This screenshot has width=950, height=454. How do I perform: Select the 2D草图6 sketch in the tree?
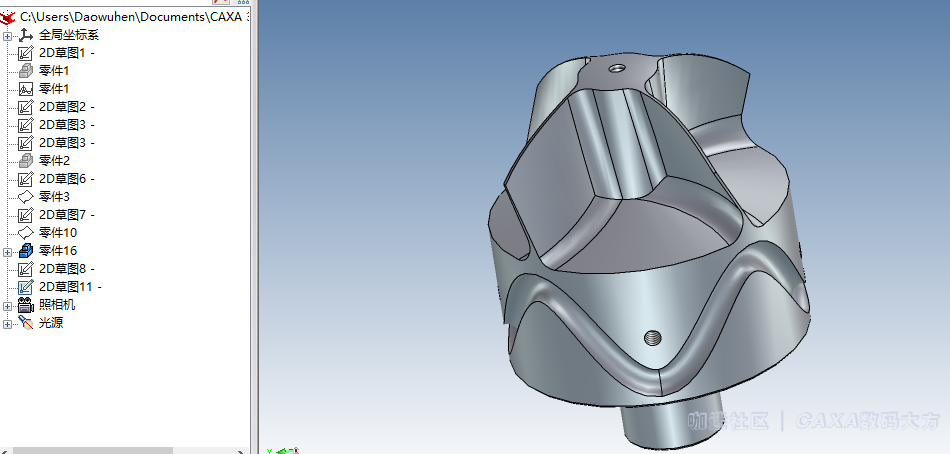66,179
